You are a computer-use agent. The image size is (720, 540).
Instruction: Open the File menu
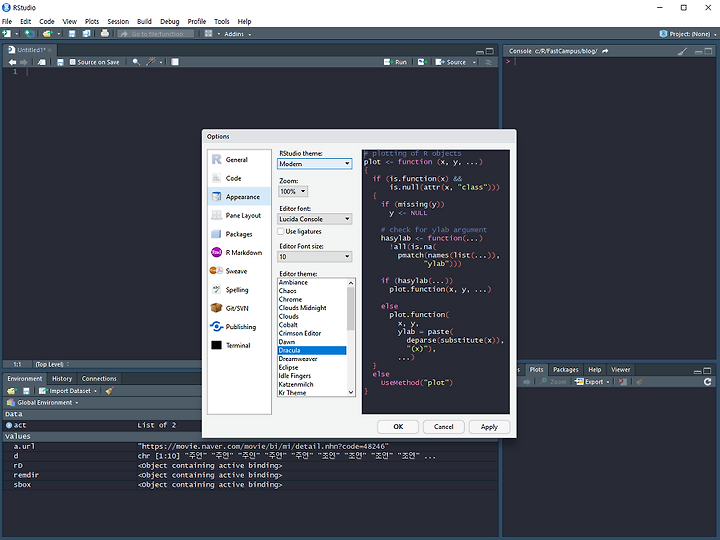tap(7, 22)
